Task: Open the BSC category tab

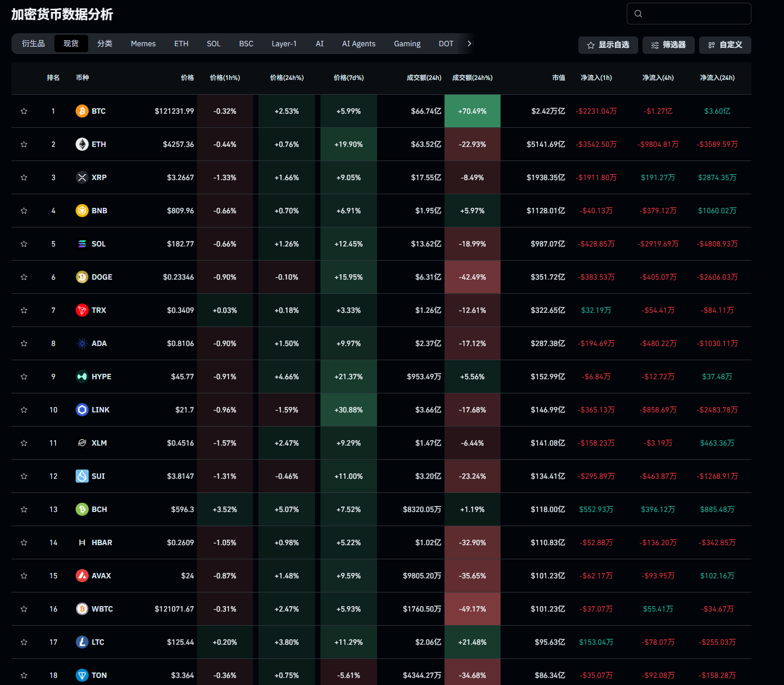Action: pyautogui.click(x=246, y=44)
